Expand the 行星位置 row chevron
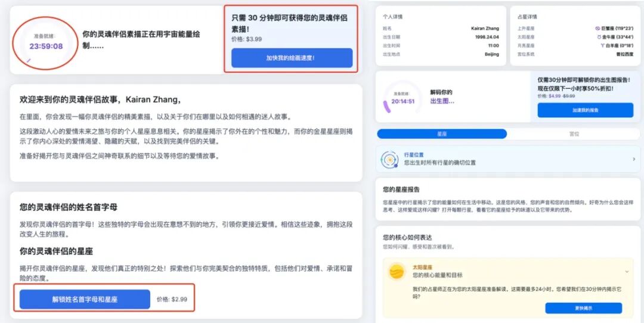Screen dimensions: 644x323 pyautogui.click(x=631, y=160)
